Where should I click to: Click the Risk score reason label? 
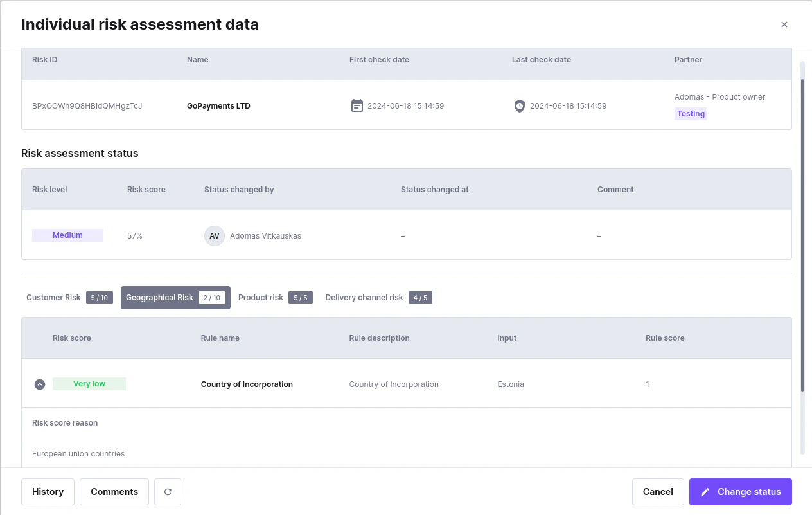(65, 423)
